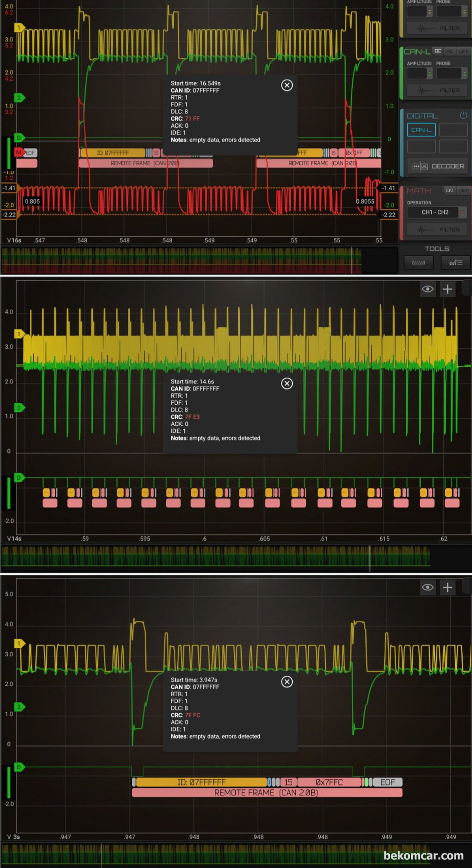Switch CAN-L channel to OFF

tap(464, 51)
